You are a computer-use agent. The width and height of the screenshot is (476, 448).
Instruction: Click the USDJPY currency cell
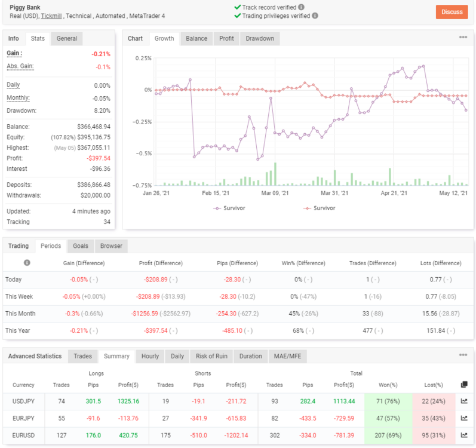point(23,401)
